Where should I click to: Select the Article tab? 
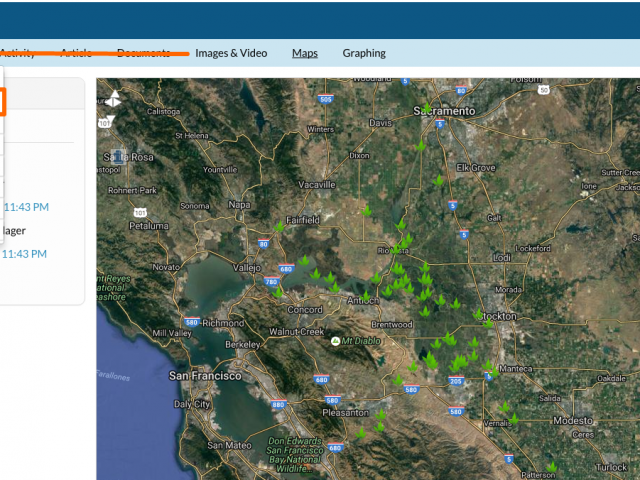(x=76, y=53)
